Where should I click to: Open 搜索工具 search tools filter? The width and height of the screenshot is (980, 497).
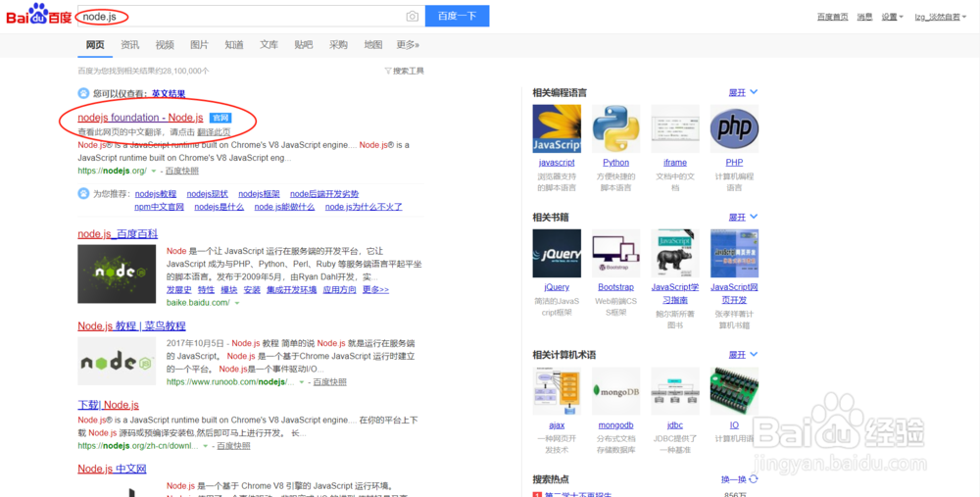click(x=405, y=71)
